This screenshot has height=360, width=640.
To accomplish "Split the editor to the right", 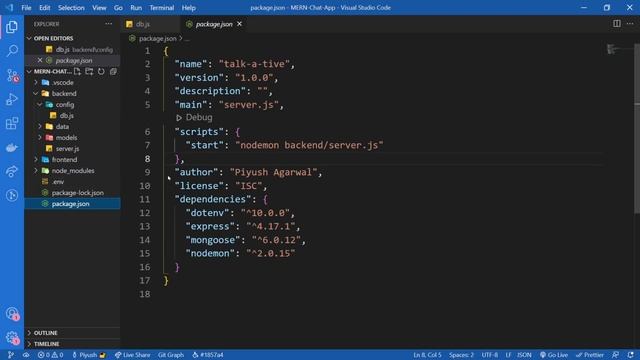I will [x=617, y=24].
